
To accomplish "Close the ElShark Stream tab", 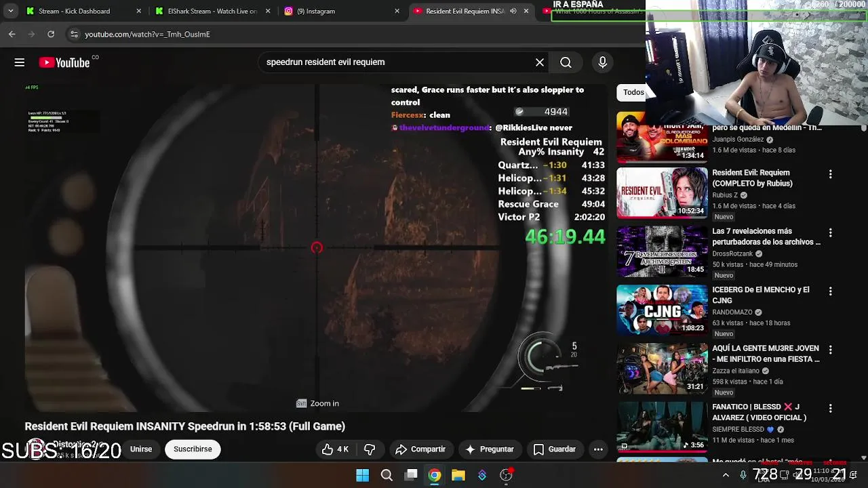I will coord(268,11).
